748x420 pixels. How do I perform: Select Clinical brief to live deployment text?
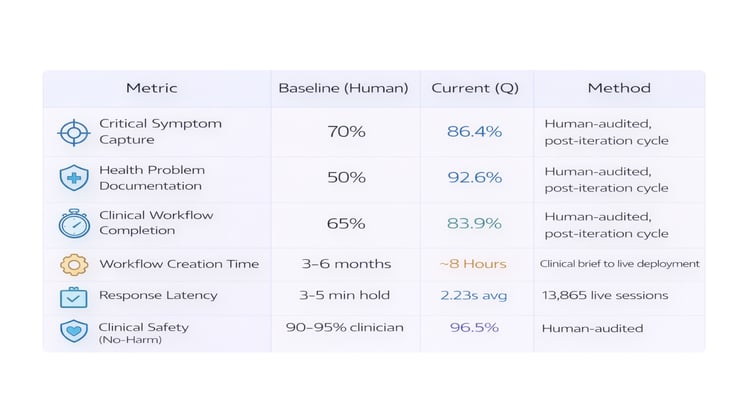pyautogui.click(x=619, y=264)
